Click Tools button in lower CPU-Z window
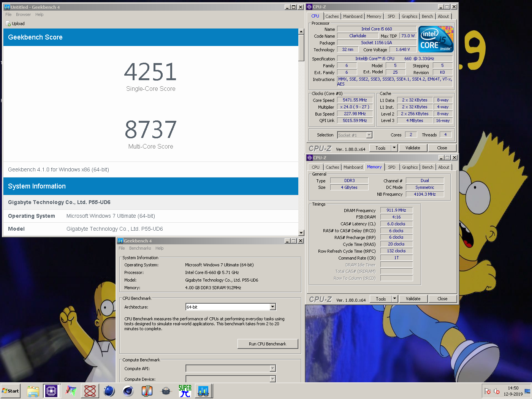The image size is (532, 399). click(x=381, y=299)
